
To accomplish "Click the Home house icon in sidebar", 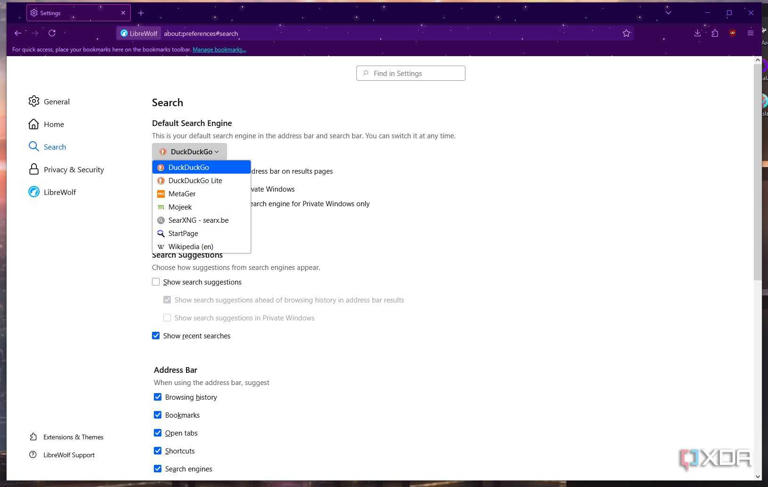I will tap(33, 124).
